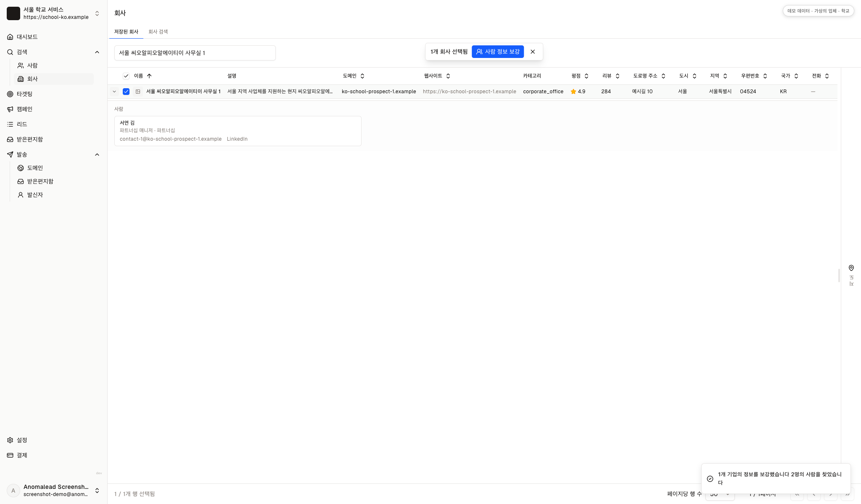Open 타겟팅 target icon in sidebar

(10, 94)
